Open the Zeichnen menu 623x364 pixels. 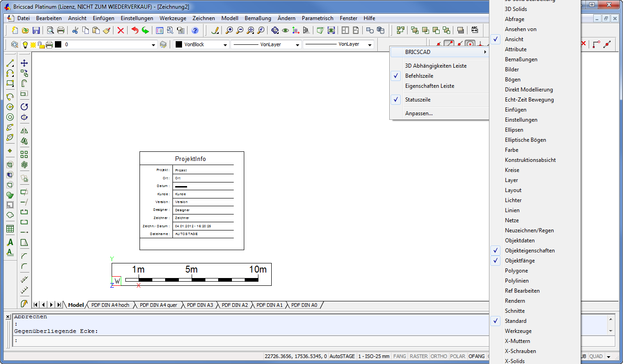click(204, 18)
